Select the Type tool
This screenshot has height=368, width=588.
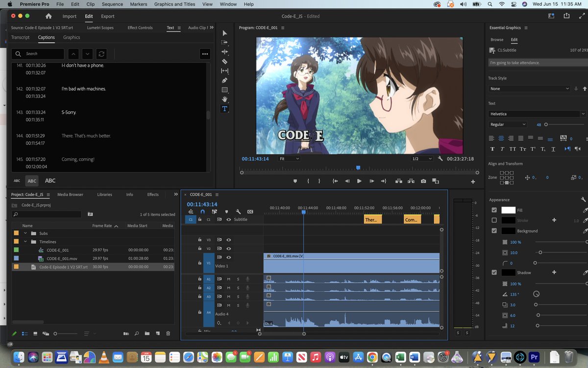click(224, 108)
